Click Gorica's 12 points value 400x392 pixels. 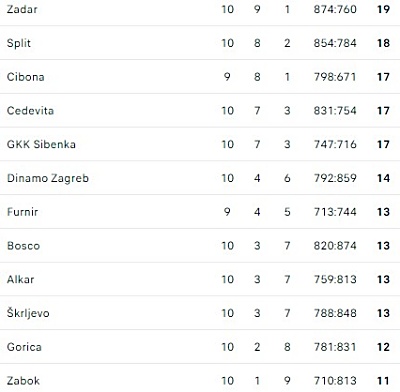pyautogui.click(x=383, y=347)
